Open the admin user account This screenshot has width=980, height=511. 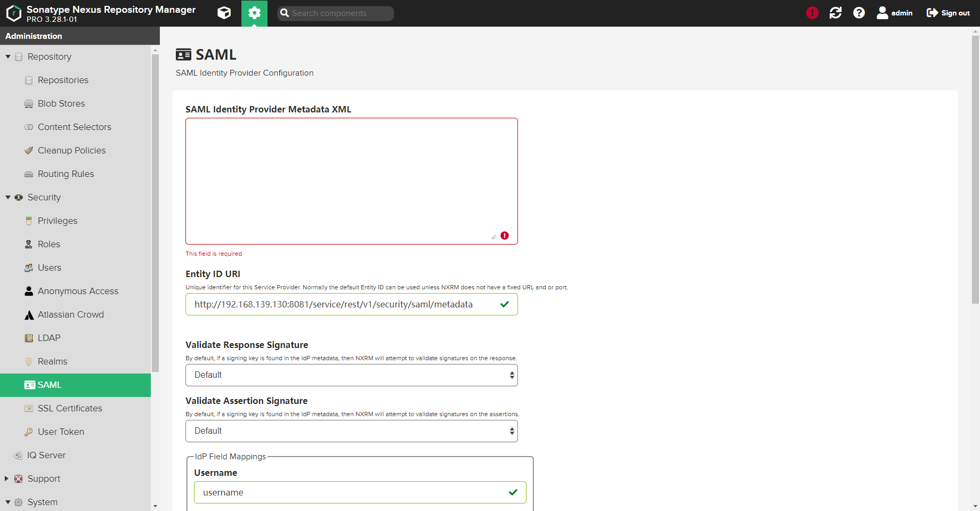[895, 13]
